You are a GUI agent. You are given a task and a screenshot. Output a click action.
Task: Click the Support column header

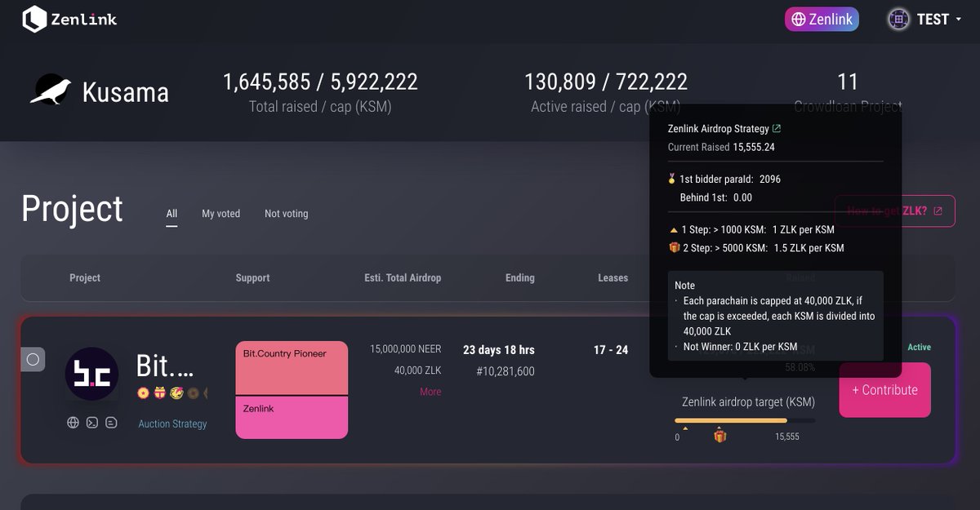click(252, 277)
